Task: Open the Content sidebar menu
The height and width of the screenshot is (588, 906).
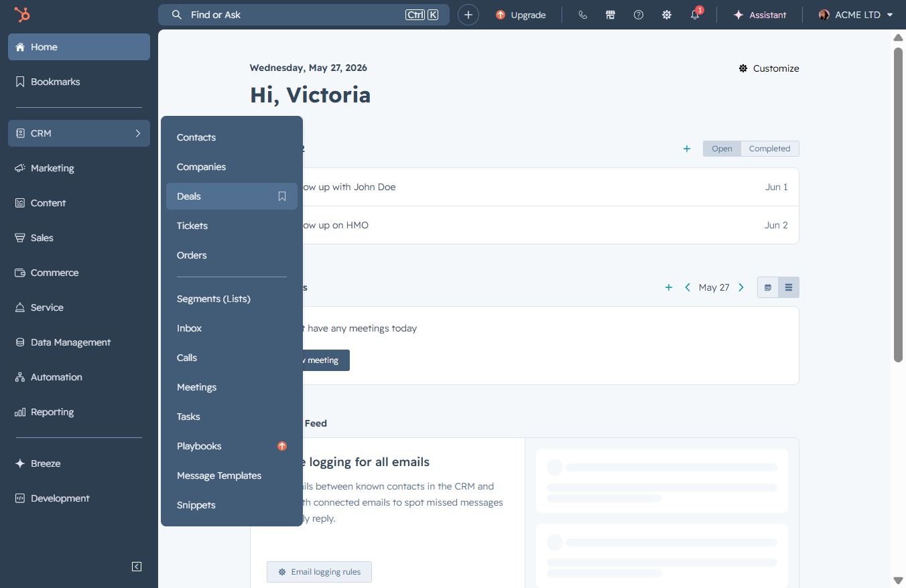Action: [79, 203]
